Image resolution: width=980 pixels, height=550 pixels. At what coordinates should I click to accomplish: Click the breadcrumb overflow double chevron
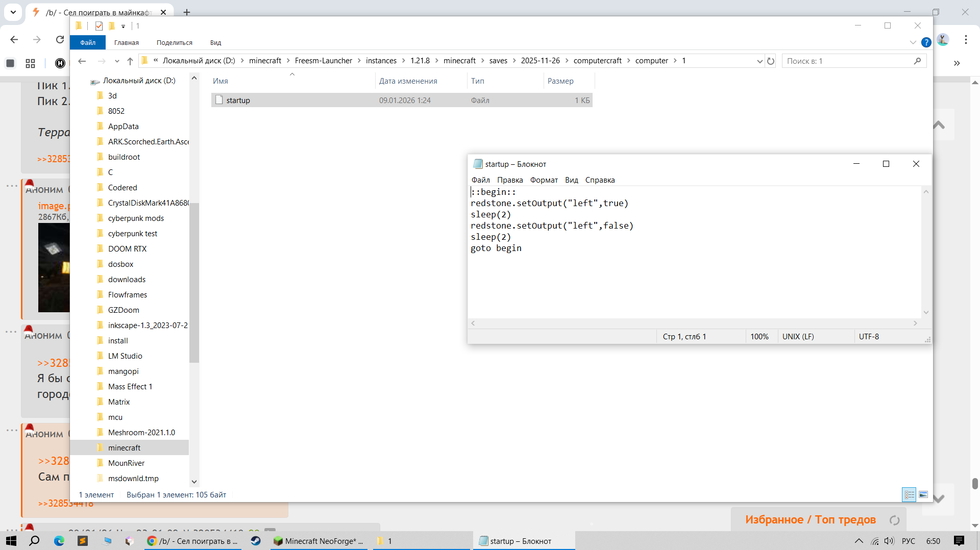(x=156, y=60)
